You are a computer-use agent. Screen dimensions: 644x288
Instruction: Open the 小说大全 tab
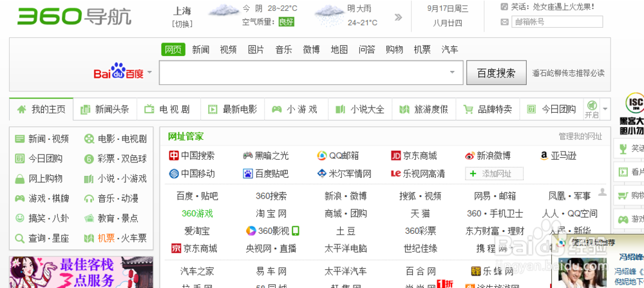point(360,110)
